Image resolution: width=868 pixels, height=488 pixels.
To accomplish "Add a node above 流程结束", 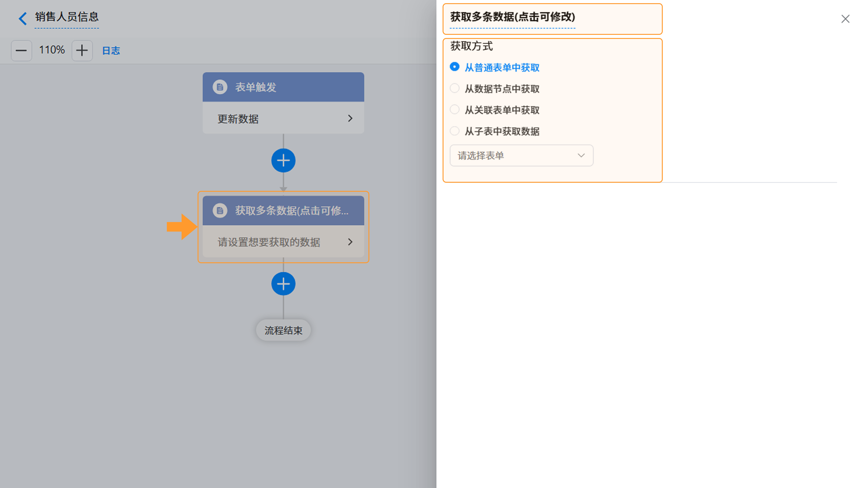I will pos(283,284).
